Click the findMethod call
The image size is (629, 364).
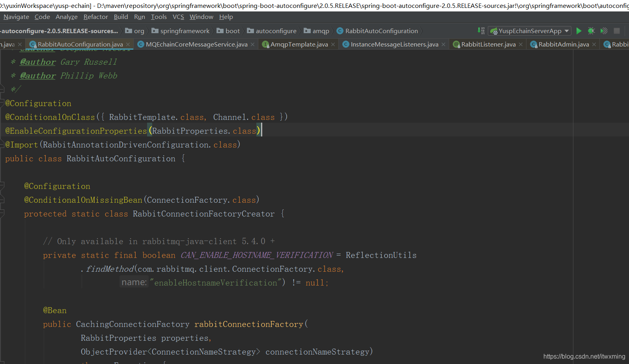coord(110,269)
